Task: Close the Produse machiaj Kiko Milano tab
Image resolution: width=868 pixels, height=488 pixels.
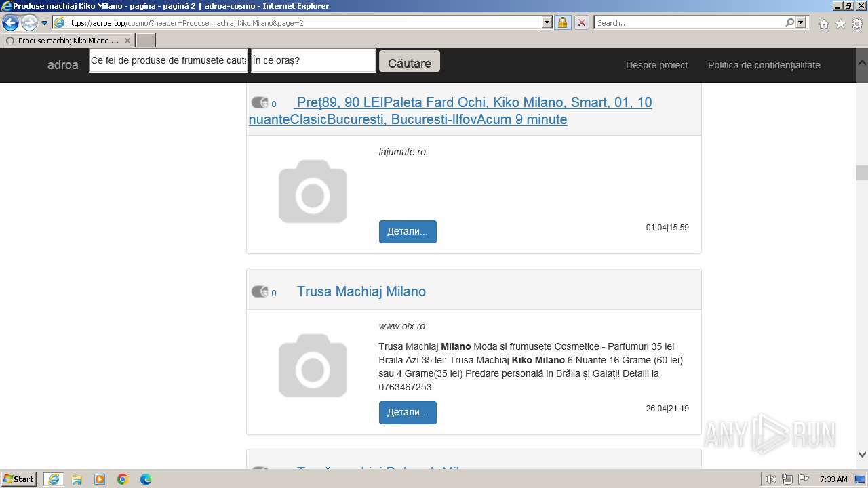Action: pos(127,41)
